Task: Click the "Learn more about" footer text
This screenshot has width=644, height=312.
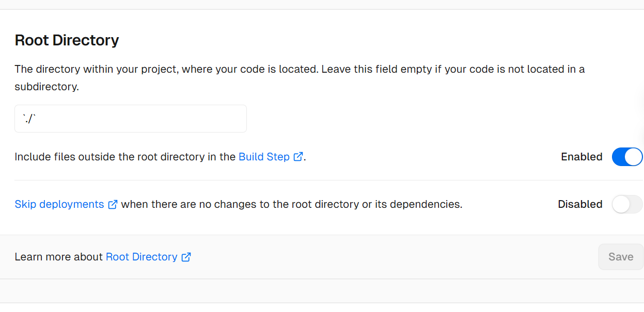Action: pos(59,257)
